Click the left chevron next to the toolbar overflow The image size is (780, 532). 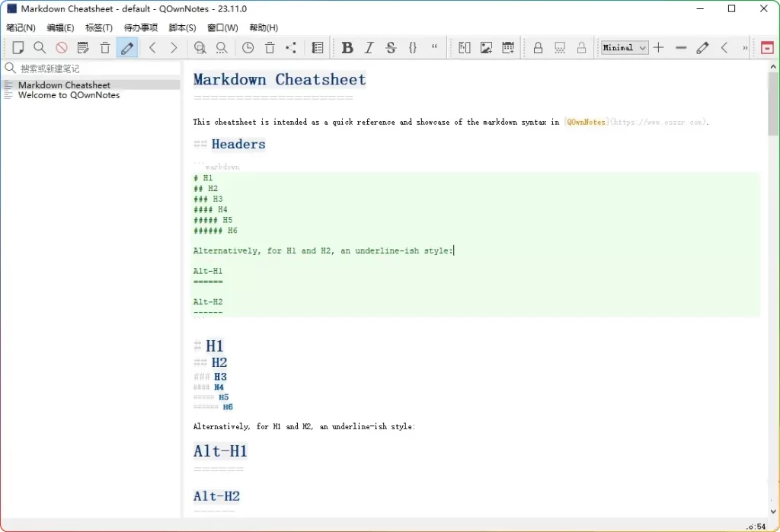tap(724, 48)
